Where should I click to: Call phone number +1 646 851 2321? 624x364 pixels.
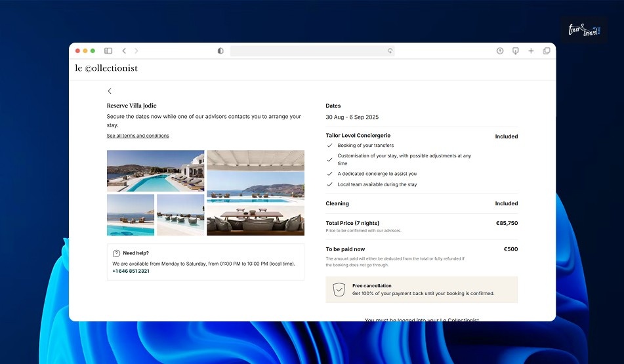[x=131, y=271]
